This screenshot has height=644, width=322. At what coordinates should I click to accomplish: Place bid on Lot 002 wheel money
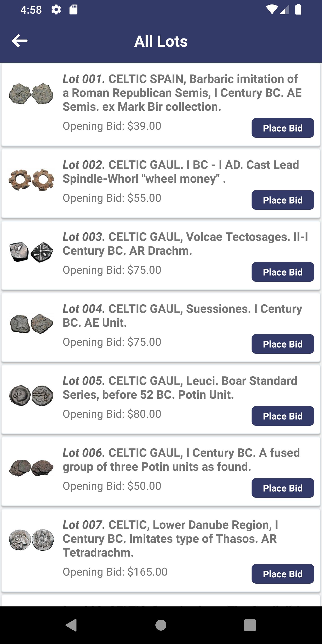[x=283, y=200]
